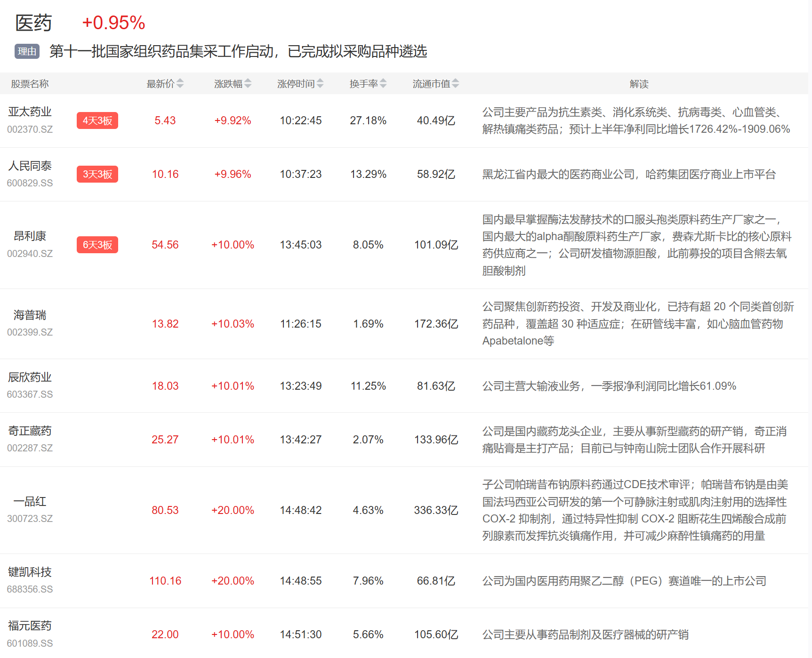This screenshot has height=658, width=812.
Task: Click 股票名称 column header
Action: tap(30, 84)
